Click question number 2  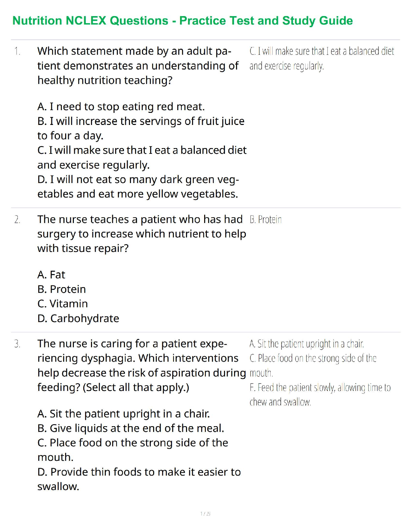coord(17,220)
